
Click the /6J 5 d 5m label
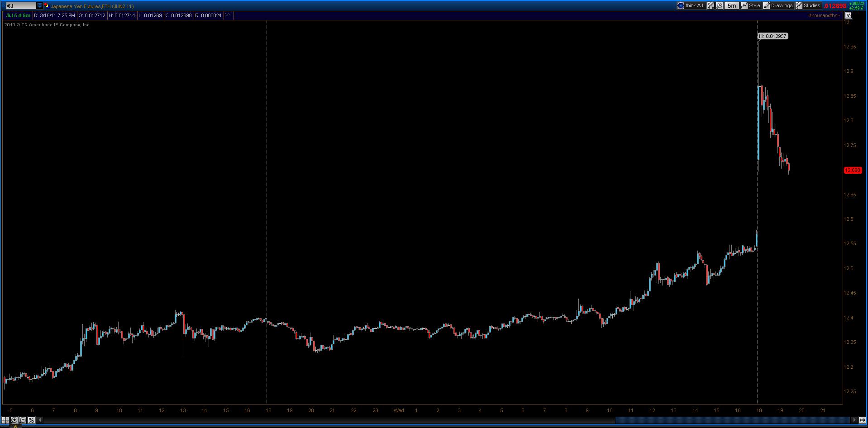(19, 15)
